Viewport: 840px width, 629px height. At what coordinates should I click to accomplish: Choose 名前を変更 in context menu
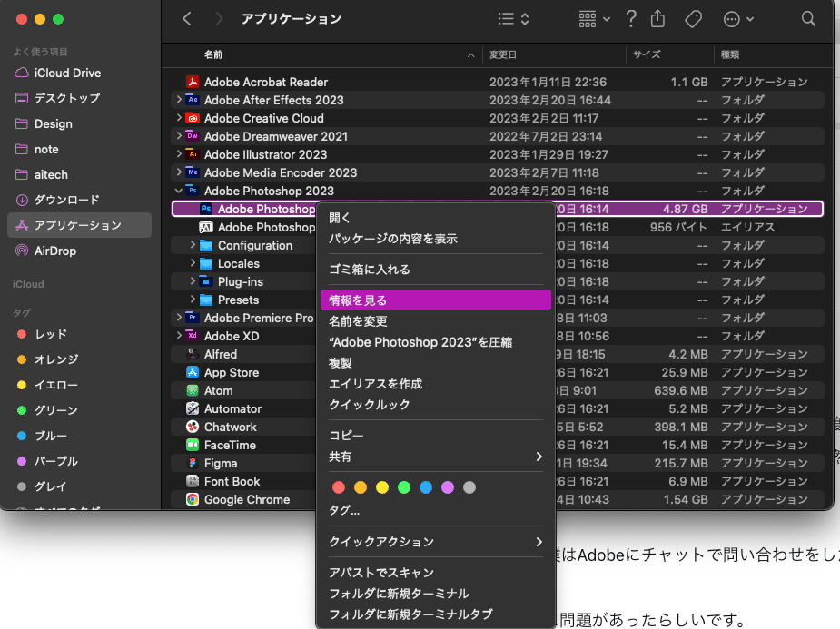coord(436,321)
